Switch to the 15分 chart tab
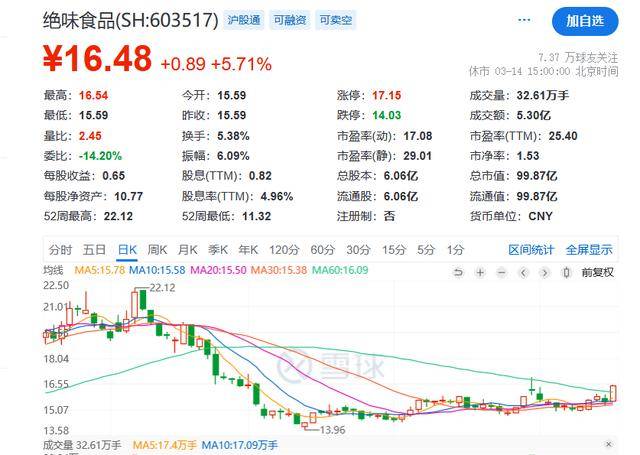Viewport: 640px width, 455px height. [394, 249]
